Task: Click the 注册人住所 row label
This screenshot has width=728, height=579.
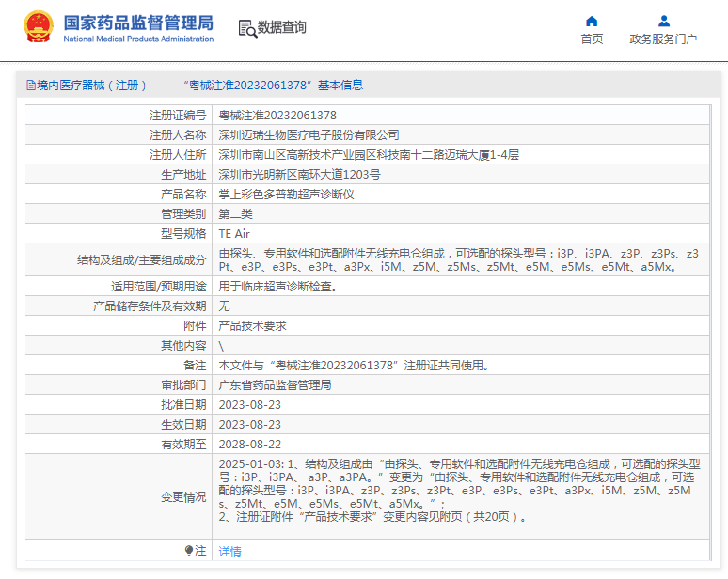Action: pyautogui.click(x=178, y=154)
